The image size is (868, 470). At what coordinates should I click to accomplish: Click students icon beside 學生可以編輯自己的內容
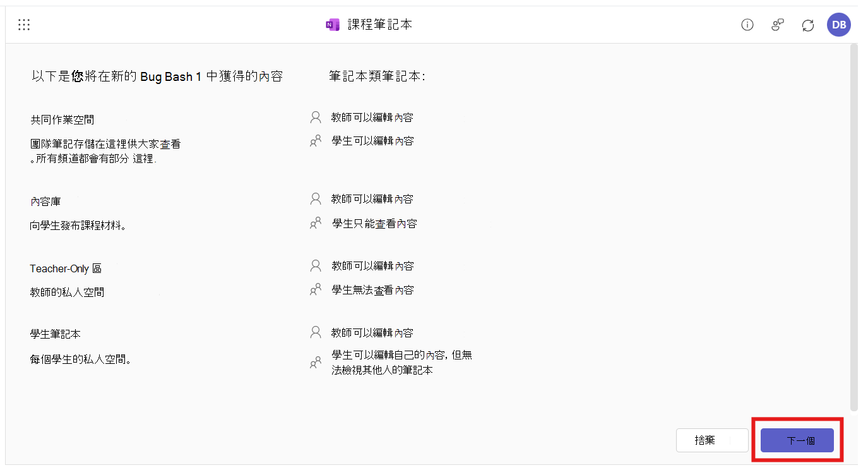tap(316, 363)
